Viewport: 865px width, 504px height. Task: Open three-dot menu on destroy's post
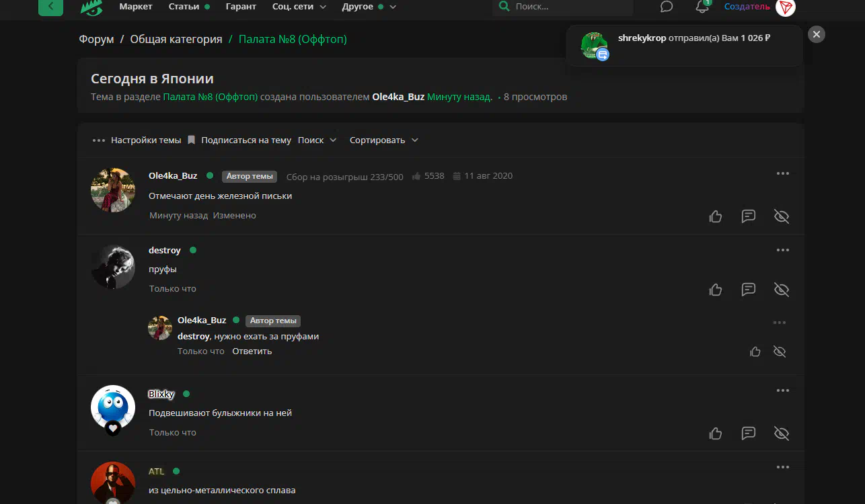click(x=782, y=250)
